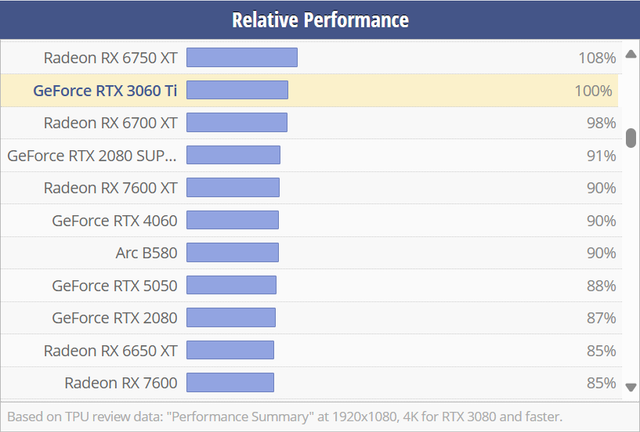The width and height of the screenshot is (640, 432).
Task: Open the GeForce RTX 2080 link
Action: point(114,317)
